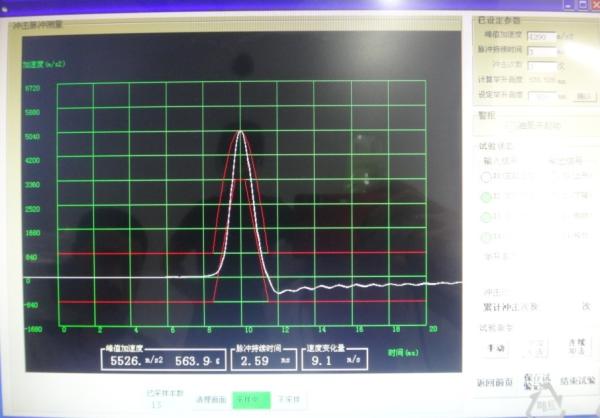Click the 手动 test command button

click(496, 348)
